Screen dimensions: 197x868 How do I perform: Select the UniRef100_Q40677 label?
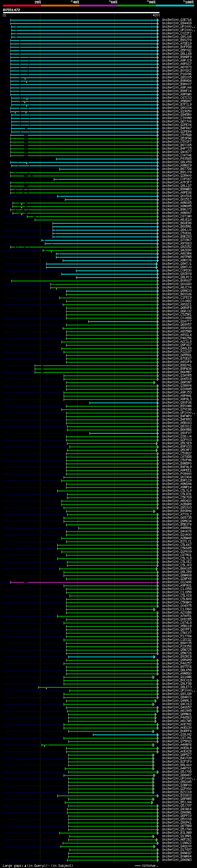176,152
